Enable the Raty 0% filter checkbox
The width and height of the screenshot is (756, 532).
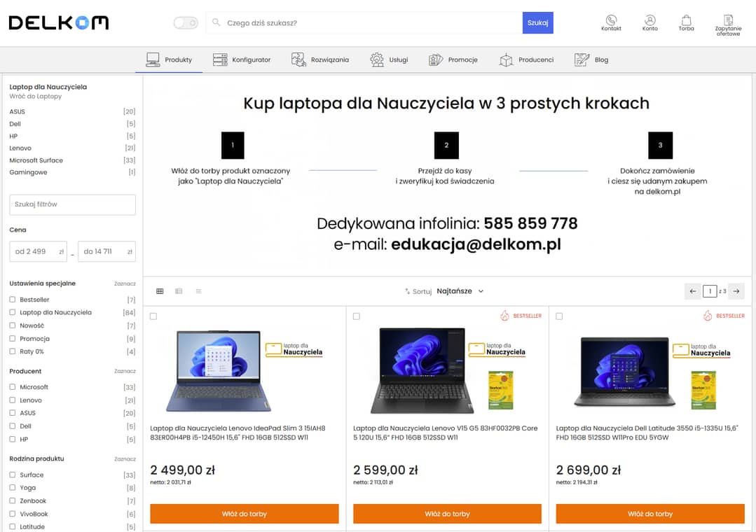[13, 351]
